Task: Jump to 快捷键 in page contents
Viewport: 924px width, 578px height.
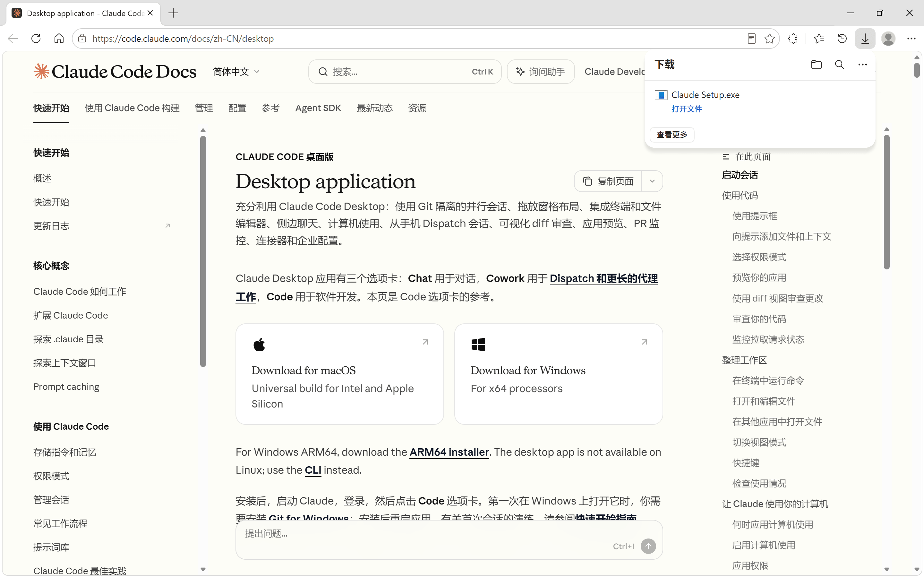Action: pyautogui.click(x=746, y=463)
